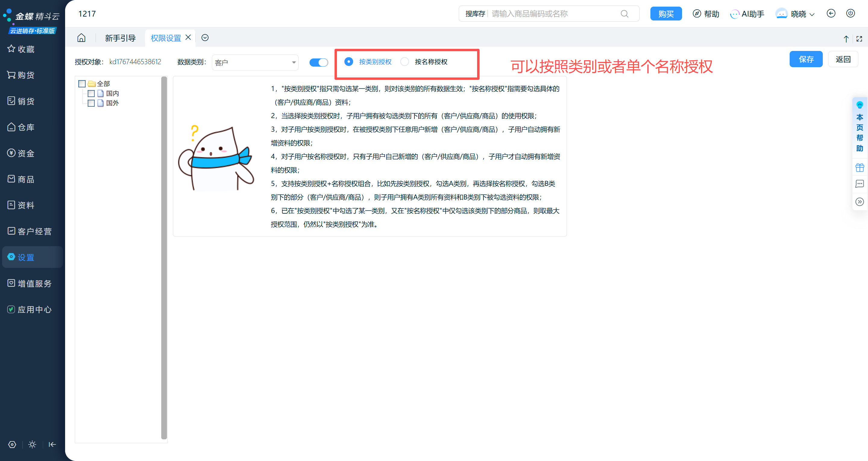This screenshot has width=868, height=461.
Task: Collapse the sidebar with arrow icon
Action: click(52, 444)
